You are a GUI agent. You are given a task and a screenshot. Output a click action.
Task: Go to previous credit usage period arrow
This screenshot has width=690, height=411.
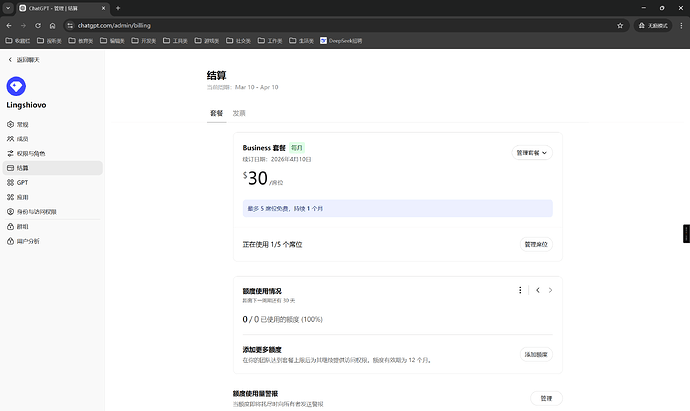click(538, 290)
